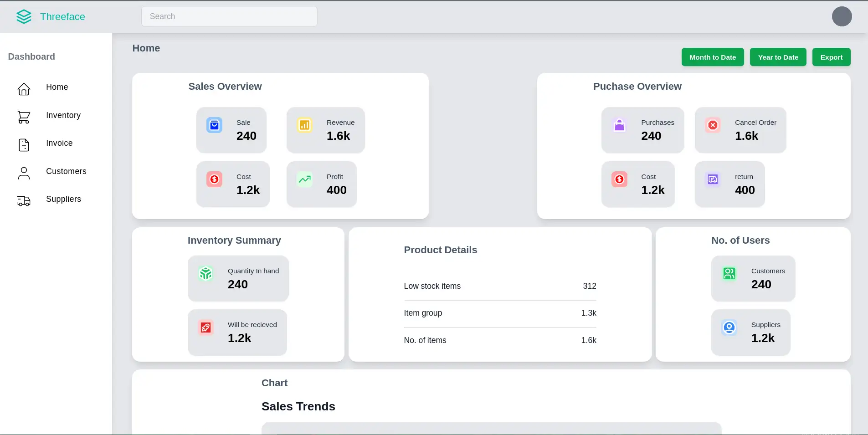
Task: Click the Inventory shopping cart icon
Action: 24,117
